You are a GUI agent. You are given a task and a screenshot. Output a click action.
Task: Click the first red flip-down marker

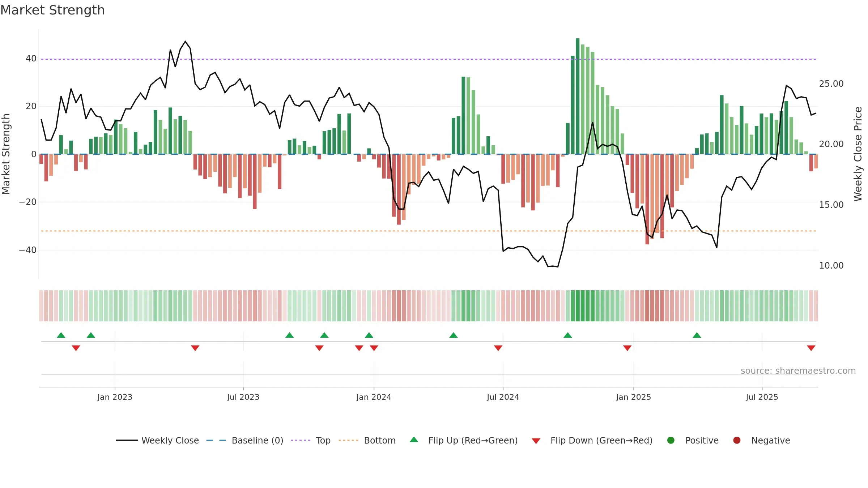point(76,348)
